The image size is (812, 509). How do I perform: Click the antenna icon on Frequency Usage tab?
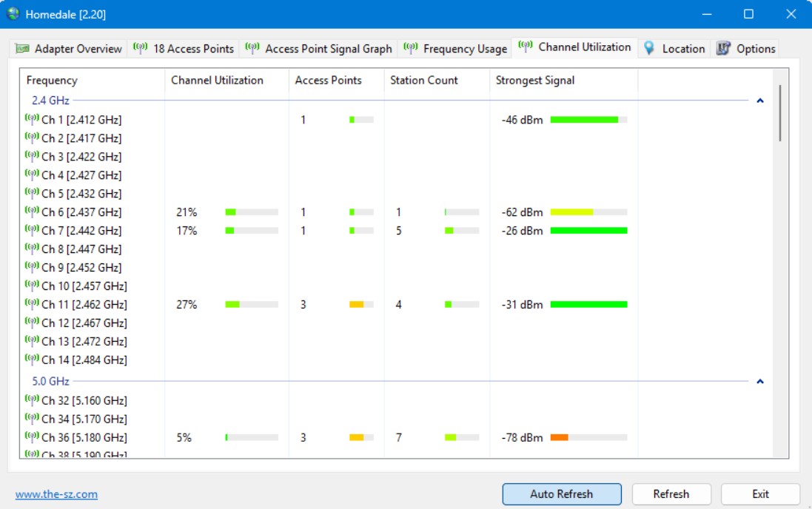[x=411, y=49]
